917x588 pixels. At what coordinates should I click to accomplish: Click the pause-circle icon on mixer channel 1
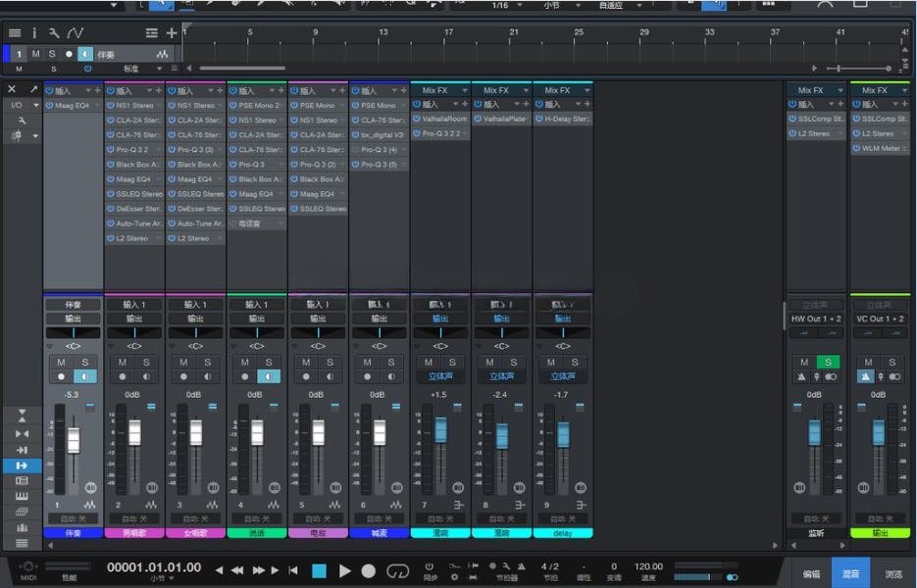click(x=90, y=487)
